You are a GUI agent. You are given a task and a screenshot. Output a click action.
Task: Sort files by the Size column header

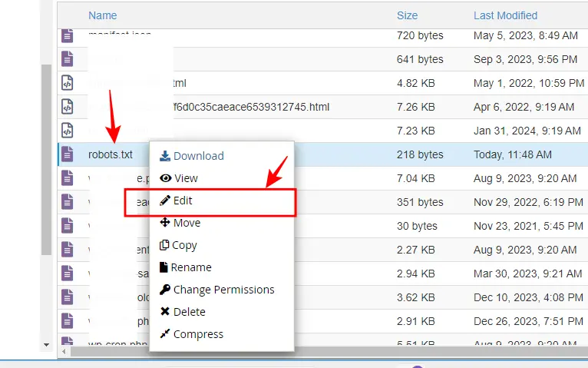click(408, 15)
